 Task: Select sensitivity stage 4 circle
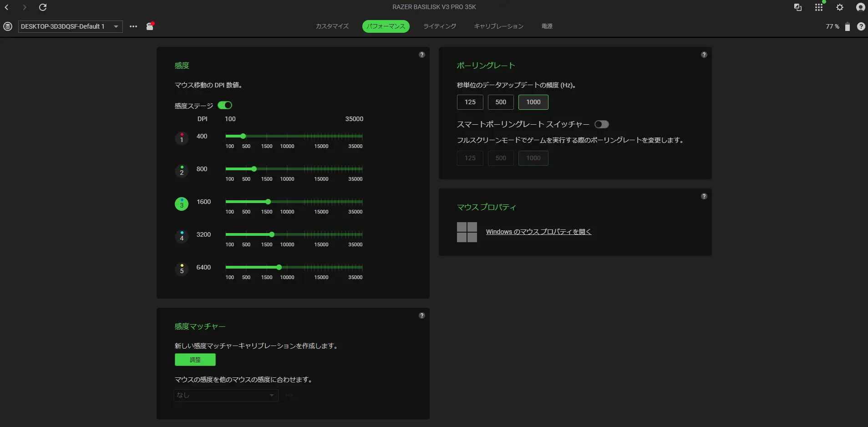[182, 236]
